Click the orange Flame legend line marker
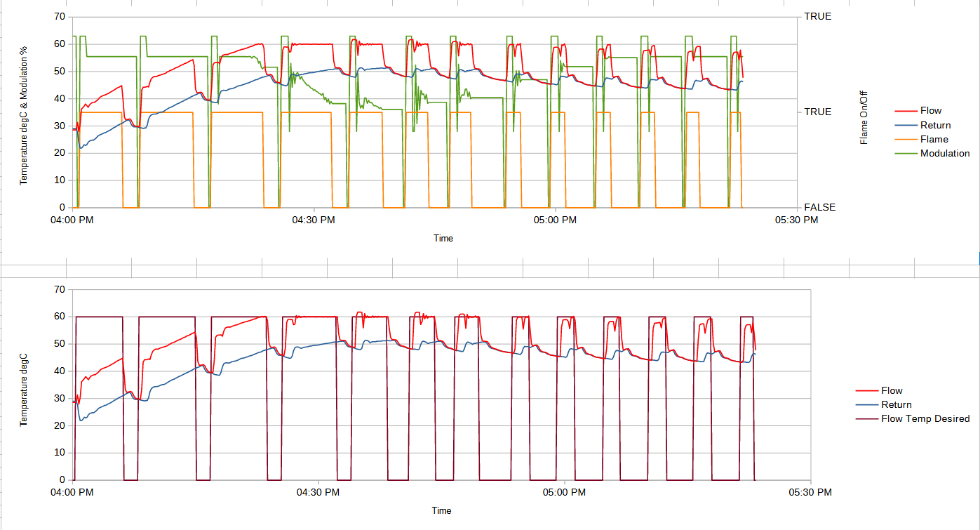The image size is (980, 530). 906,140
